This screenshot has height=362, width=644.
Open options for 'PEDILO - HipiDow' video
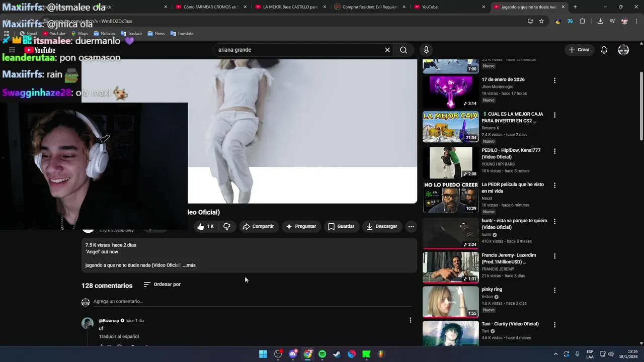(x=555, y=151)
